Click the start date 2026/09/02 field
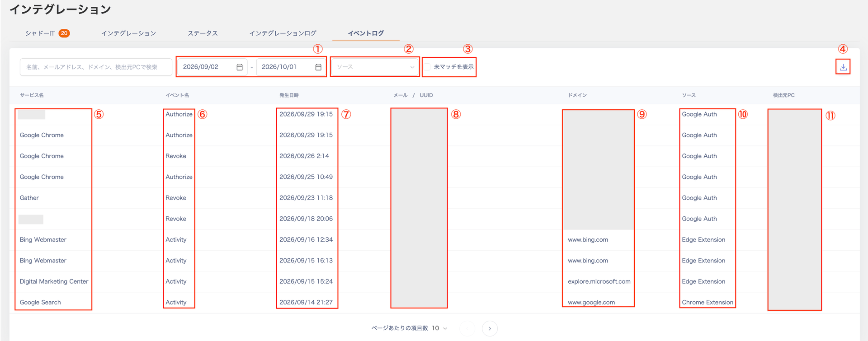The image size is (868, 341). click(212, 67)
